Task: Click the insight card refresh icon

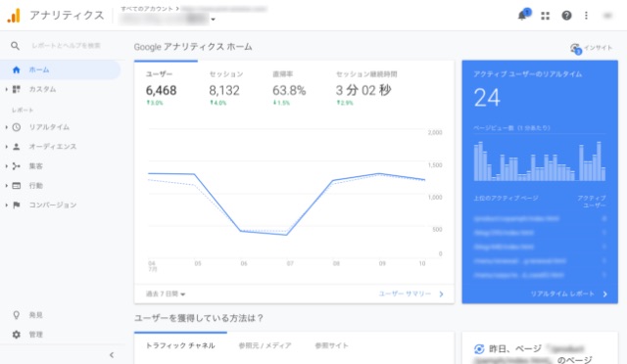Action: click(479, 349)
